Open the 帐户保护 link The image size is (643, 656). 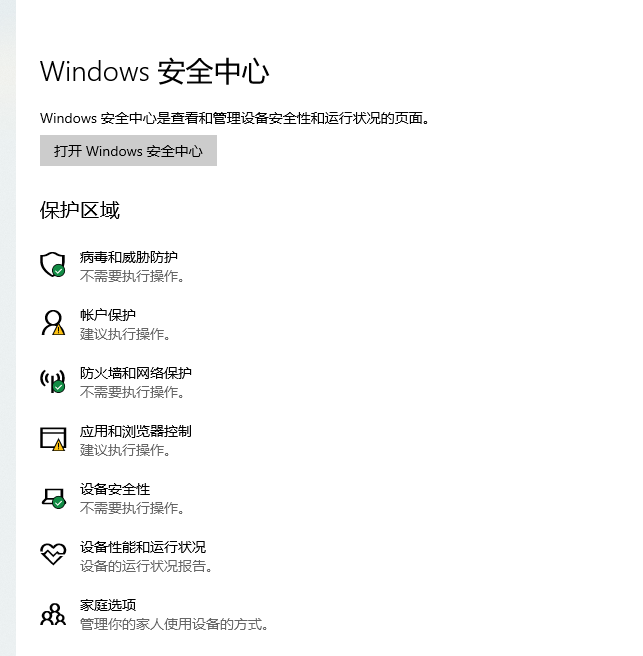(108, 315)
